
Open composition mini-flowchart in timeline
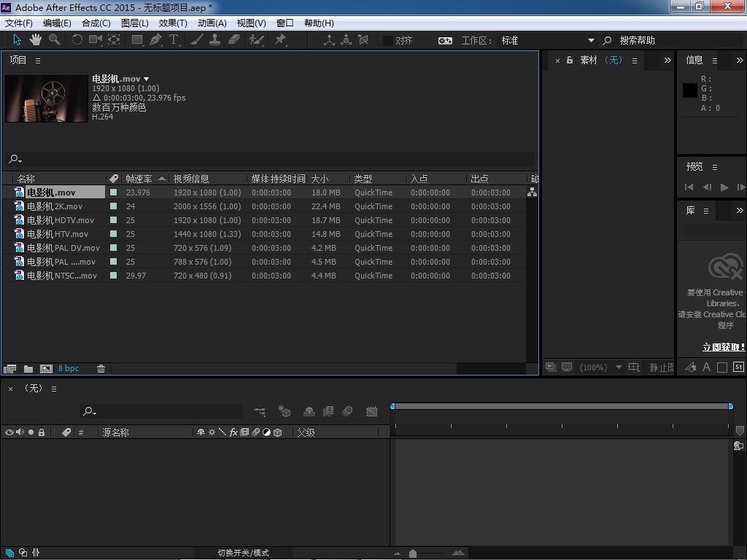(x=260, y=411)
